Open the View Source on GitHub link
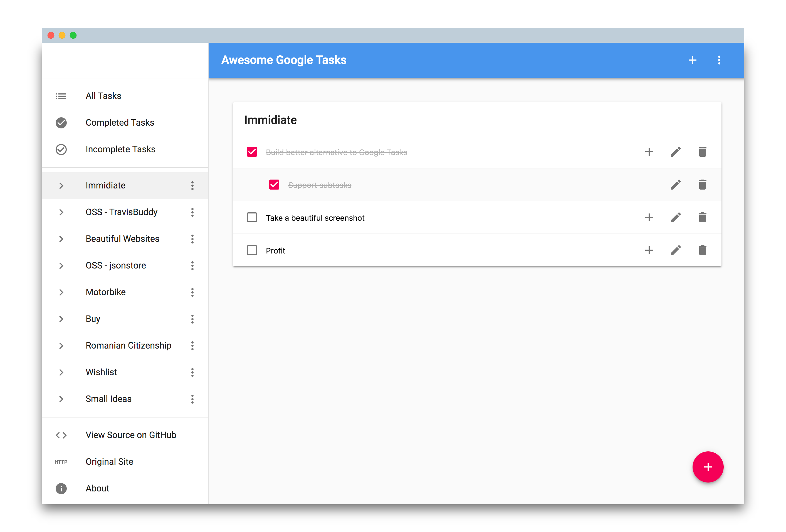The height and width of the screenshot is (532, 786). (130, 435)
